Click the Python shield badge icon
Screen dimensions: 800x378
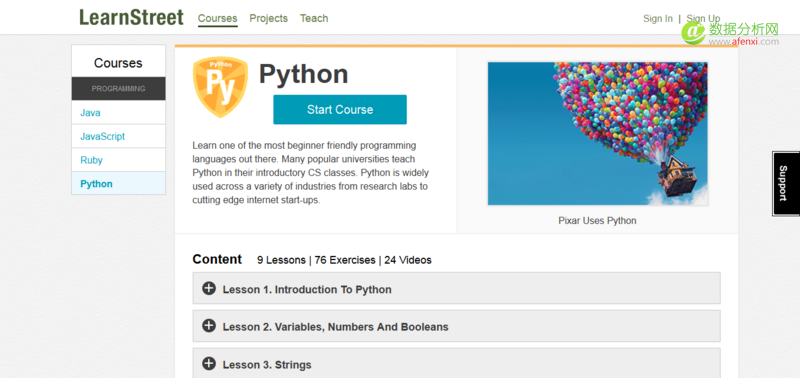pyautogui.click(x=220, y=87)
